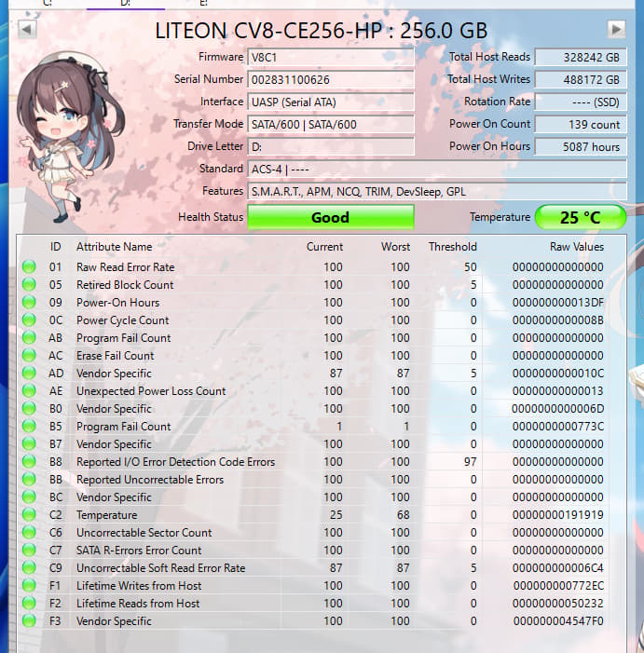Click the Attribute Name column header
The image size is (644, 653).
(114, 247)
